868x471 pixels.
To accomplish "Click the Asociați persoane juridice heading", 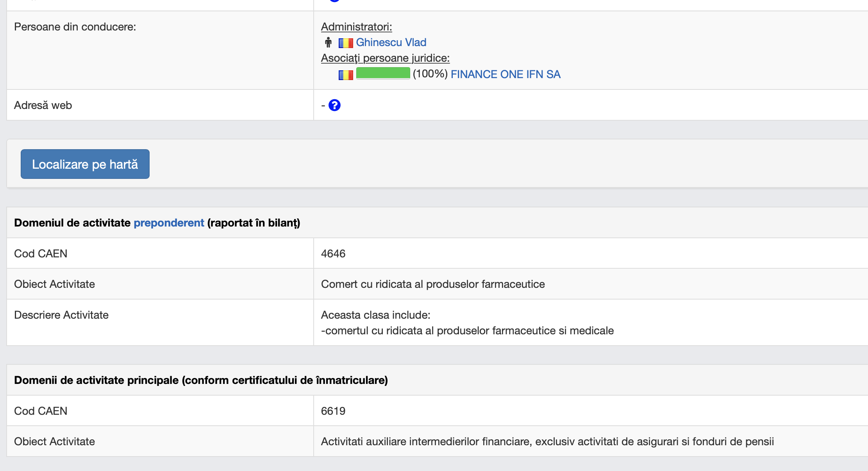I will [x=385, y=58].
